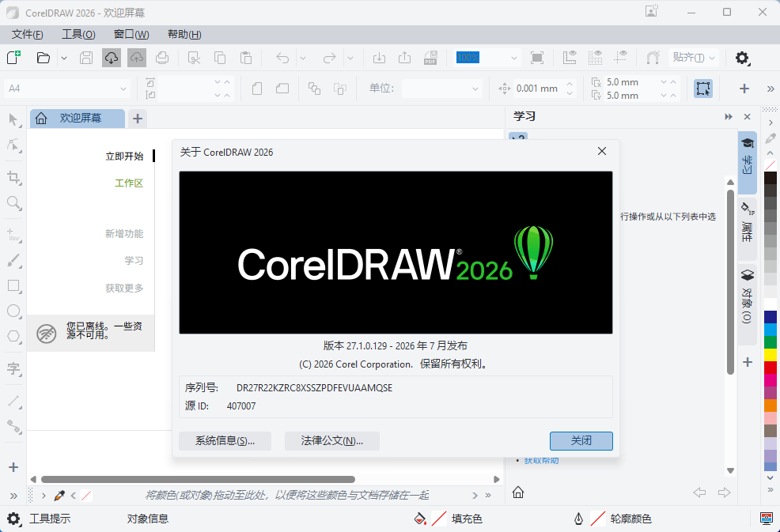Open the 文件(F) menu
Screen dimensions: 780x532
point(28,34)
